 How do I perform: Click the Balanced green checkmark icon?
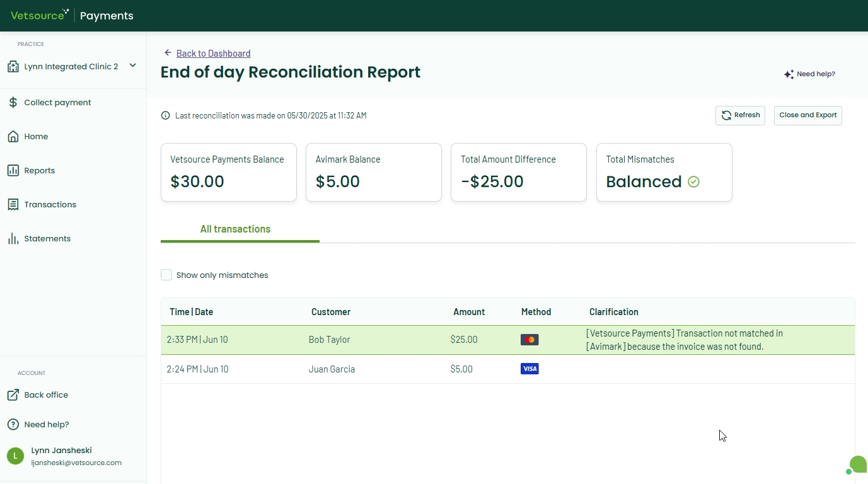click(x=693, y=181)
